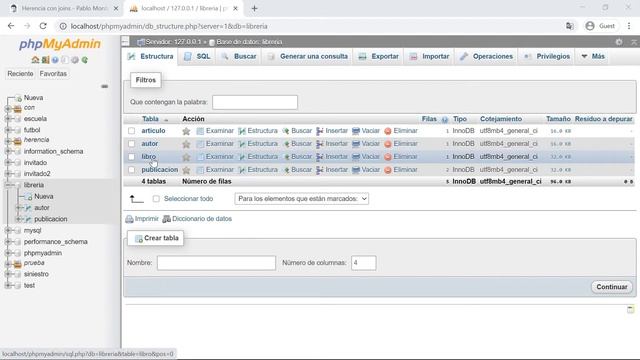Focus the new table Nombre field

coord(216,263)
